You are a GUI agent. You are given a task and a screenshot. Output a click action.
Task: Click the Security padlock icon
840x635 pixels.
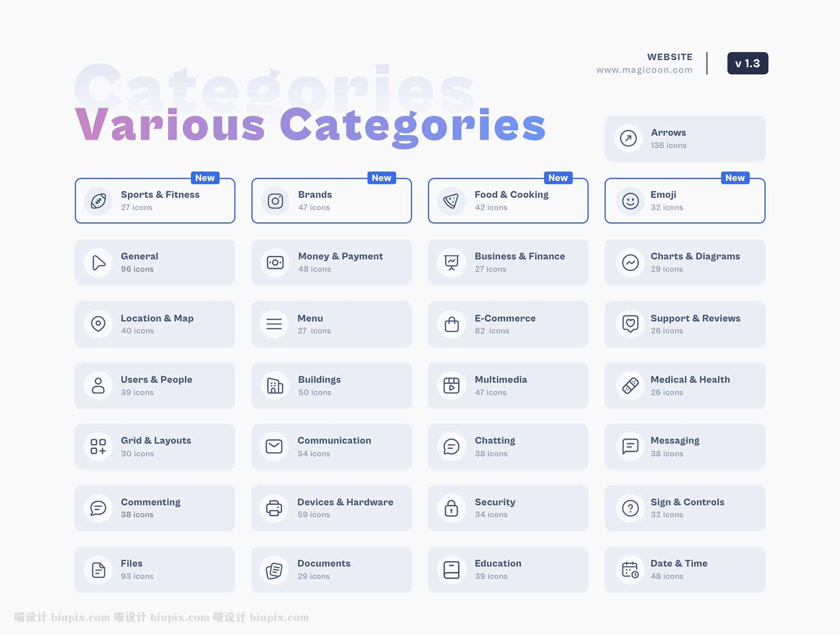[451, 508]
